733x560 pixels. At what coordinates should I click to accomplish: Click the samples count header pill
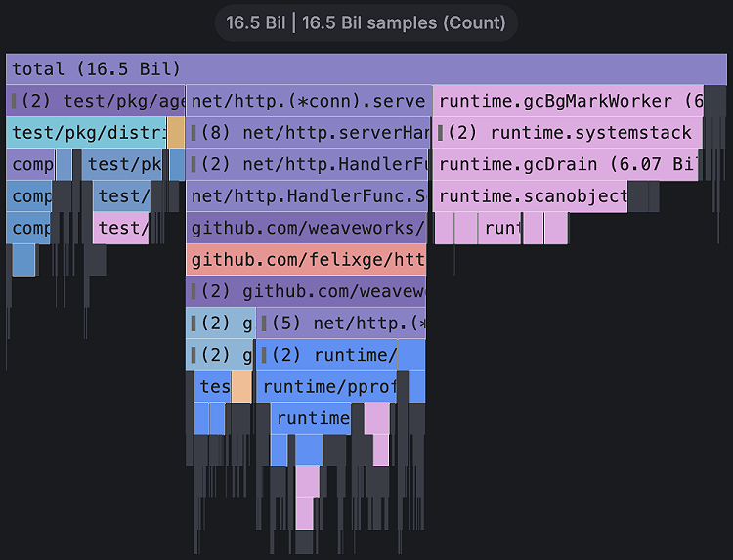coord(366,22)
